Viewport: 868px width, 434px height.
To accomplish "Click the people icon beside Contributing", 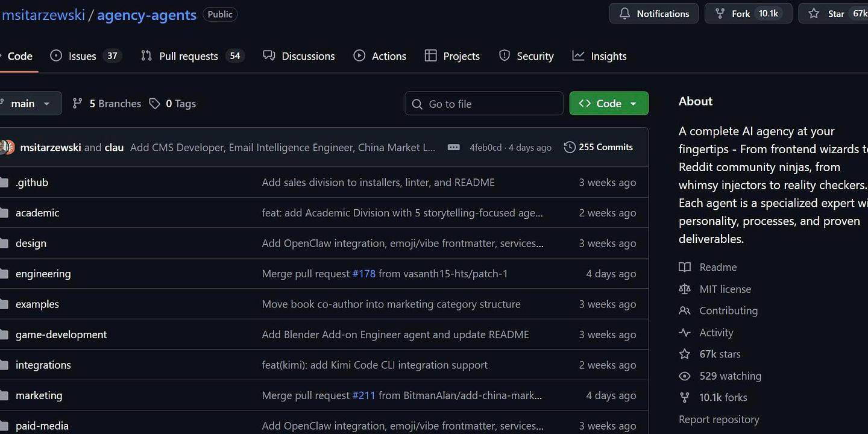I will tap(685, 310).
